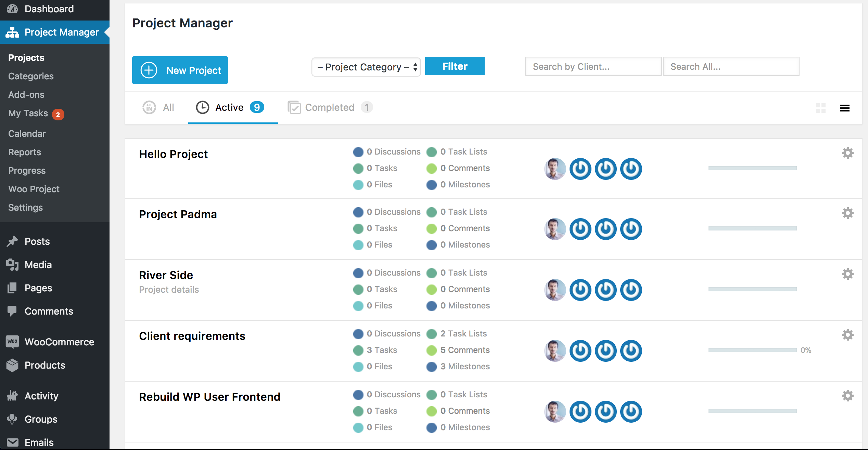Screen dimensions: 868x450
Task: Click the list view icon top right
Action: pos(845,108)
